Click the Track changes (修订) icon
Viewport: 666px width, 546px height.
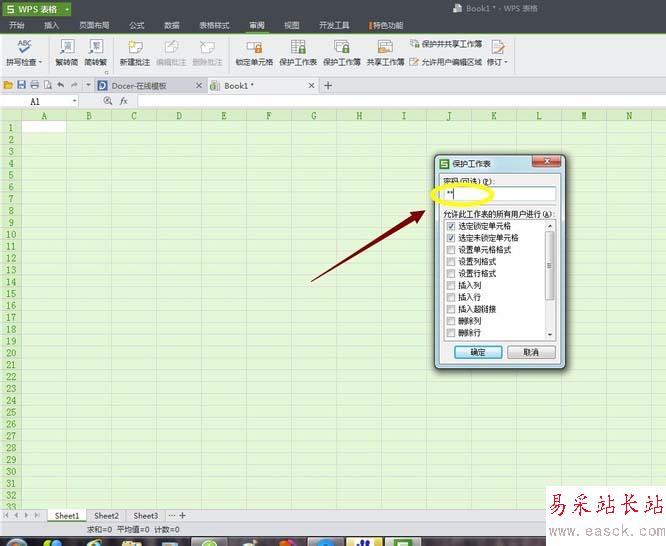pos(497,47)
